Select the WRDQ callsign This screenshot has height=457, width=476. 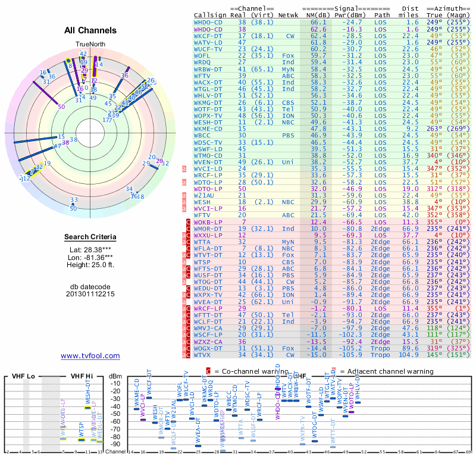pyautogui.click(x=202, y=62)
